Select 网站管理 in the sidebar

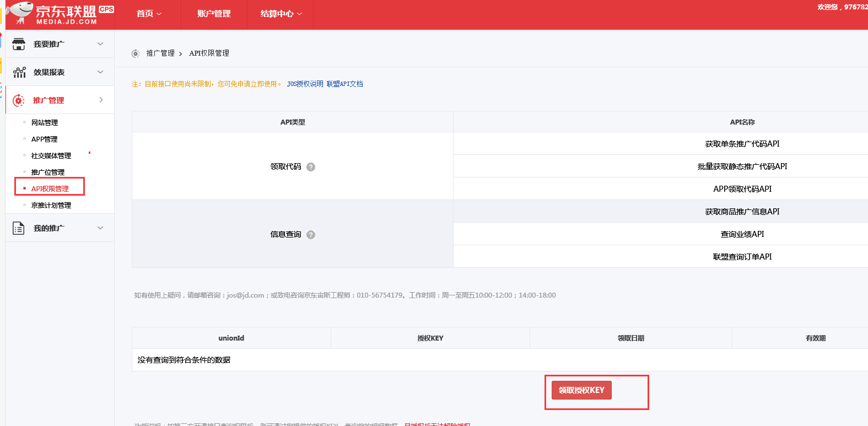point(45,123)
